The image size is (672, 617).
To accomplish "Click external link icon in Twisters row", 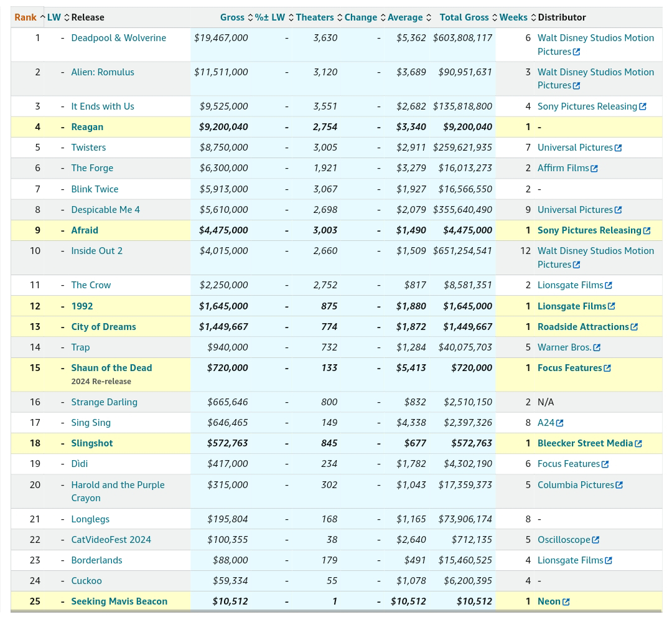I will pyautogui.click(x=618, y=148).
